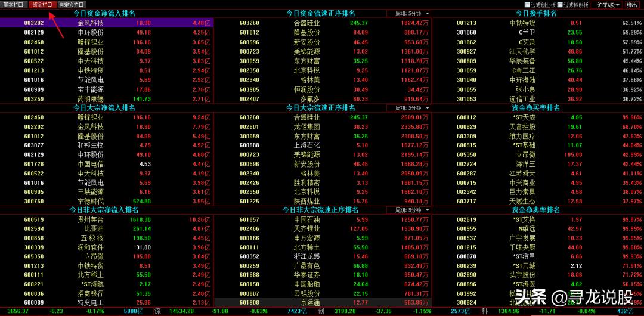This screenshot has height=316, width=644.
Task: Switch to the 资金栏目 tab
Action: click(42, 5)
